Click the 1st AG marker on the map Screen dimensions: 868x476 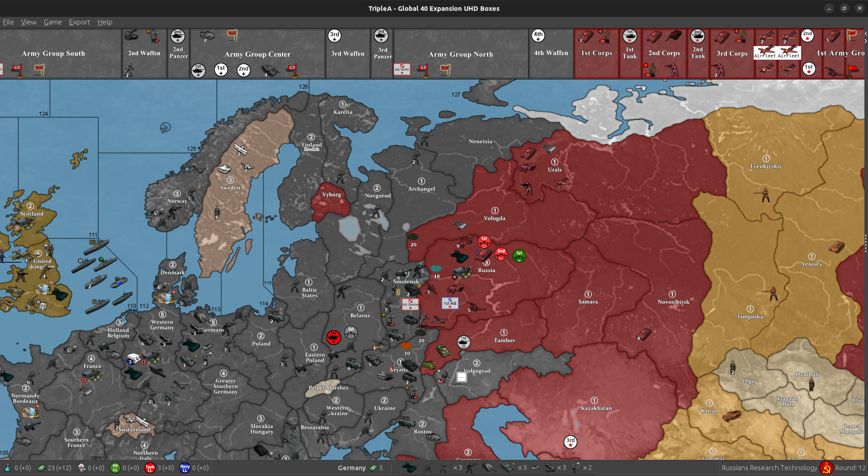[x=450, y=303]
